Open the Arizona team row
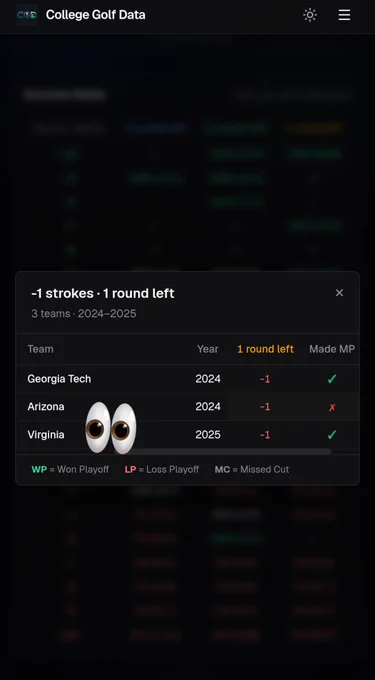Screen dimensions: 375x680 [x=187, y=407]
